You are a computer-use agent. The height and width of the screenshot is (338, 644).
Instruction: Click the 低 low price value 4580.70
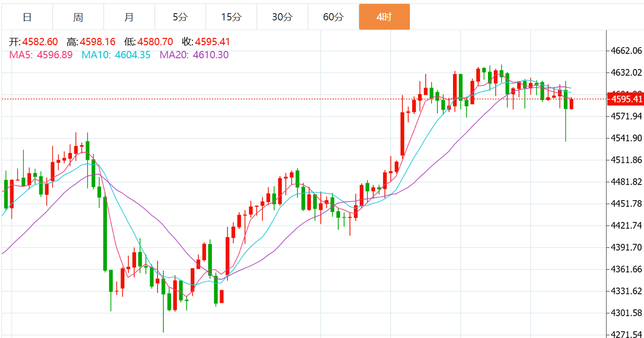point(155,42)
